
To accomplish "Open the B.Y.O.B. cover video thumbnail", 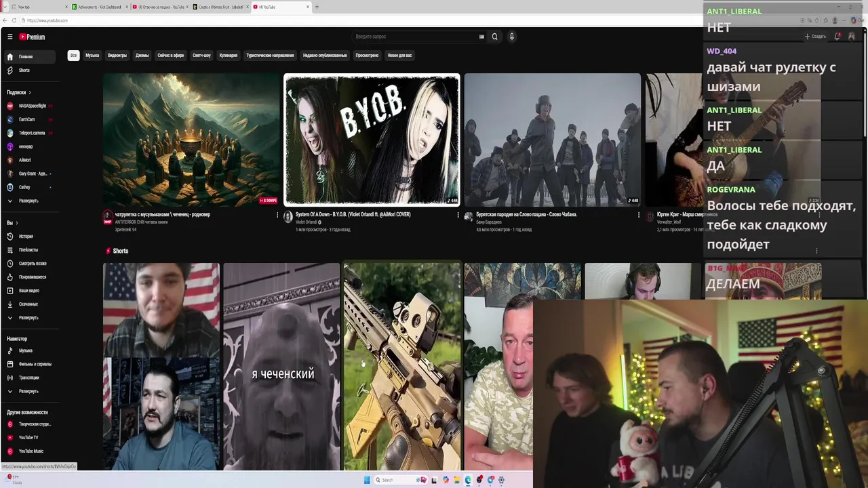I will [372, 140].
